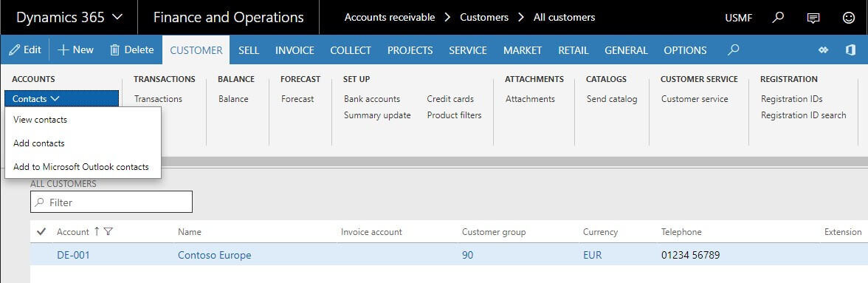
Task: Choose Add contacts from the menu
Action: tap(38, 143)
